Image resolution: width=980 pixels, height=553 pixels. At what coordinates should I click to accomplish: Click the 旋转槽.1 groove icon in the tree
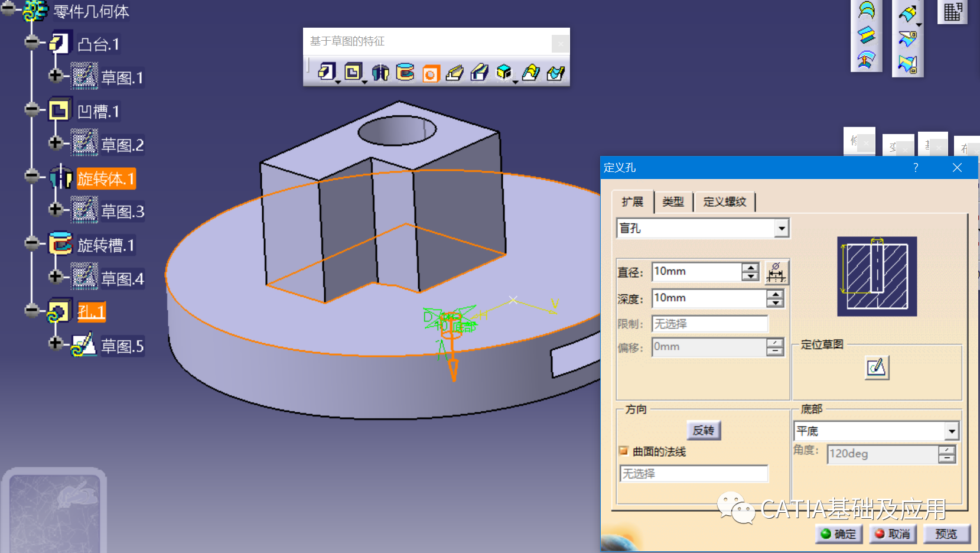coord(60,244)
